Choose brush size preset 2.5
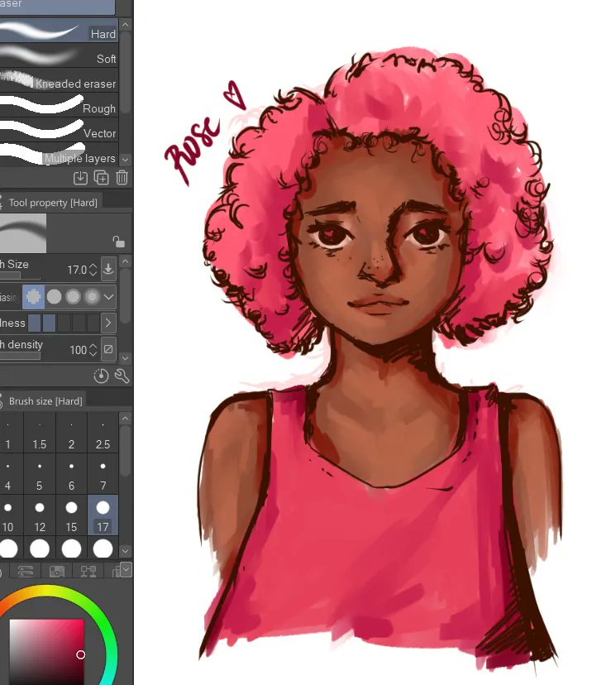The height and width of the screenshot is (685, 616). [x=103, y=434]
